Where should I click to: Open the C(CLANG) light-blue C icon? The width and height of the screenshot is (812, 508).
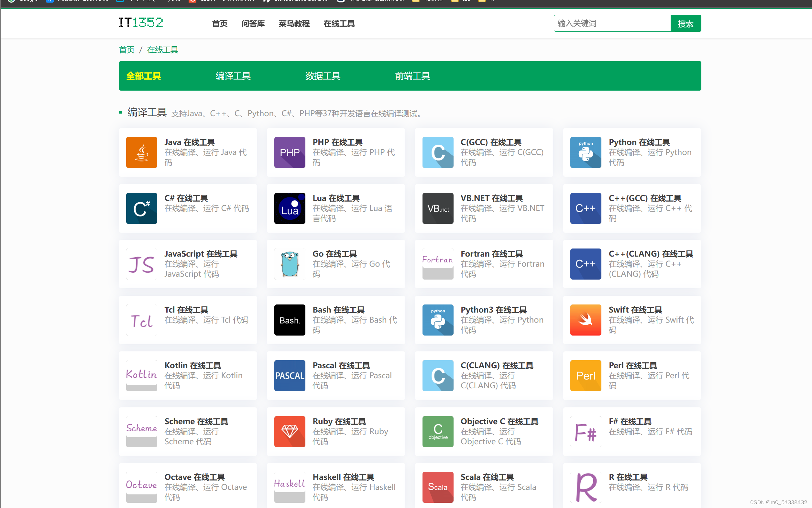point(438,376)
